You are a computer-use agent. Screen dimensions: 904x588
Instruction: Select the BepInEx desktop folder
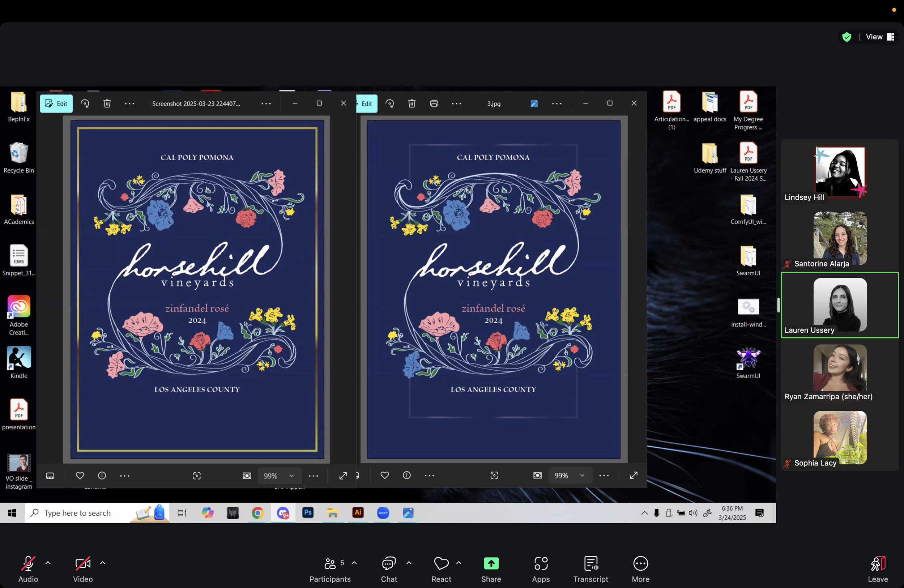18,106
